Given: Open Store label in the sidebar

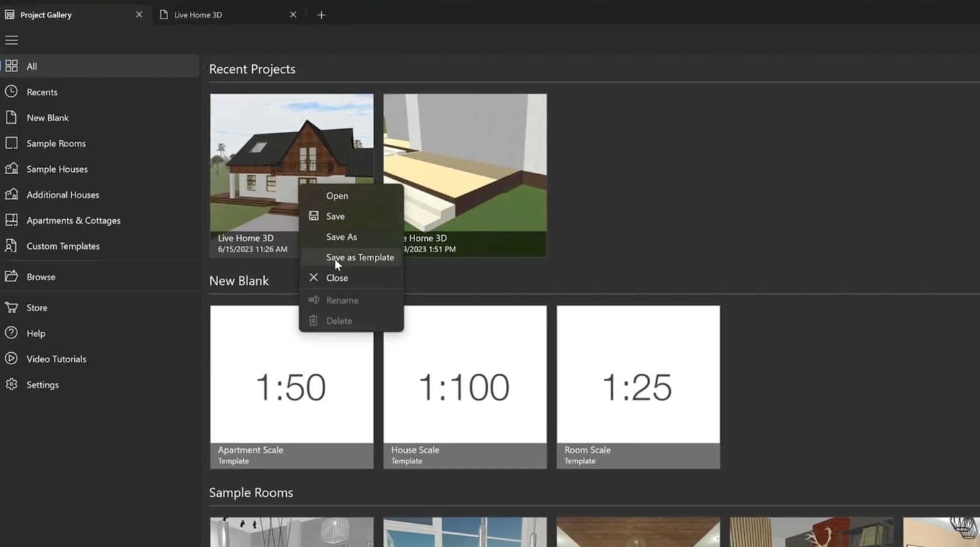Looking at the screenshot, I should pyautogui.click(x=37, y=308).
